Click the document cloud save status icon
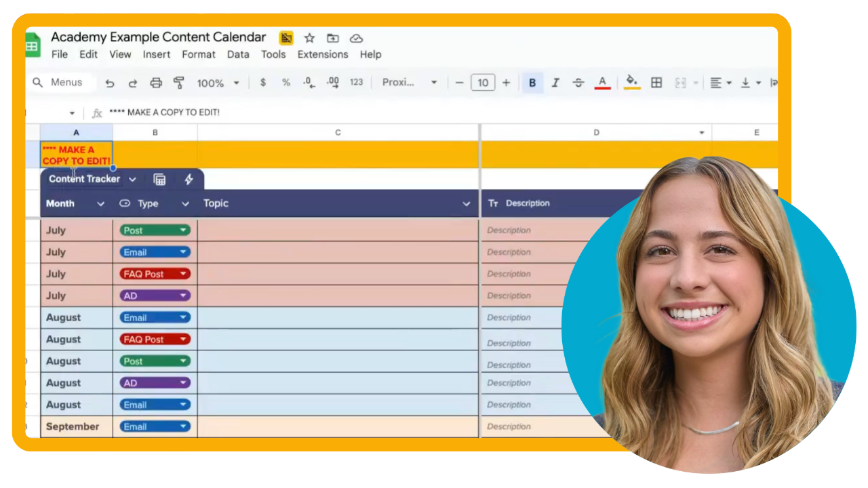 356,38
